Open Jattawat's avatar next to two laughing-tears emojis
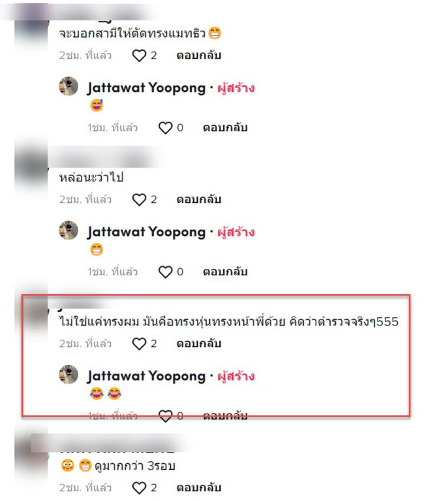Screen dimensions: 448x501 [x=68, y=374]
